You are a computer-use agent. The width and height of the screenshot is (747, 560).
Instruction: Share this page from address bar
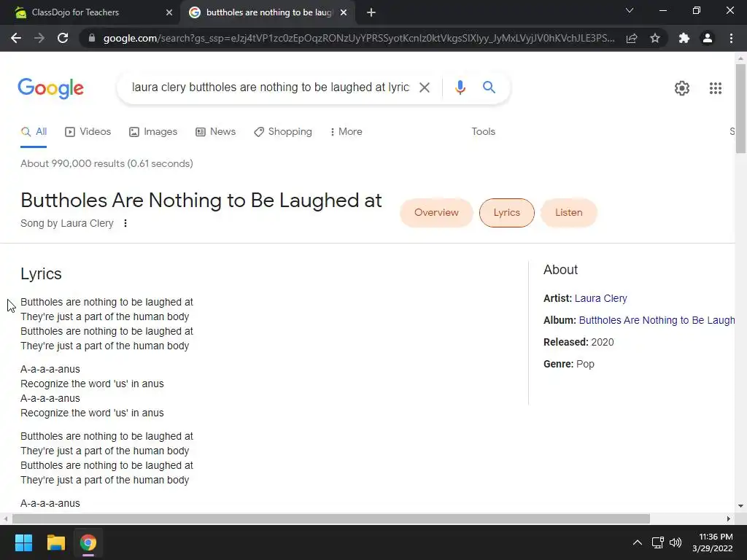[632, 38]
